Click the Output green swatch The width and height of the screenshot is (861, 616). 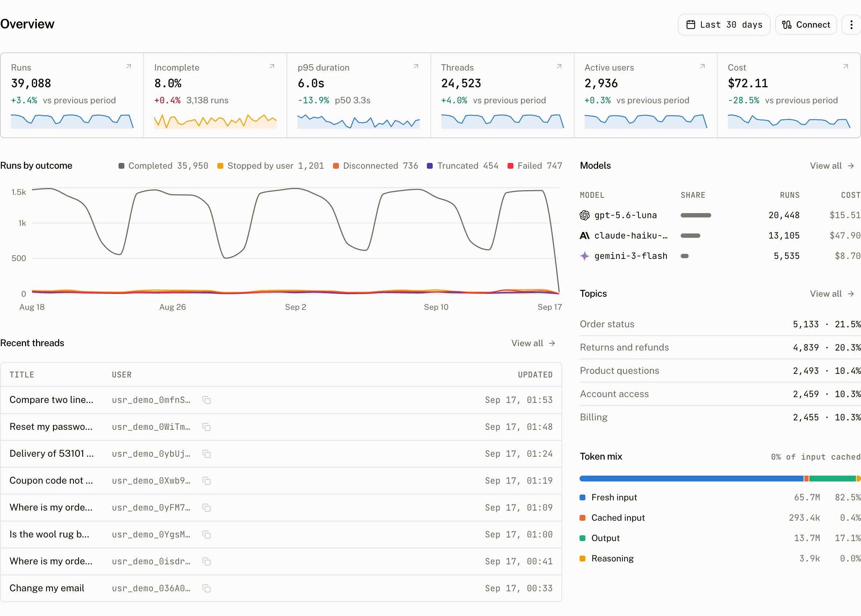(x=582, y=538)
